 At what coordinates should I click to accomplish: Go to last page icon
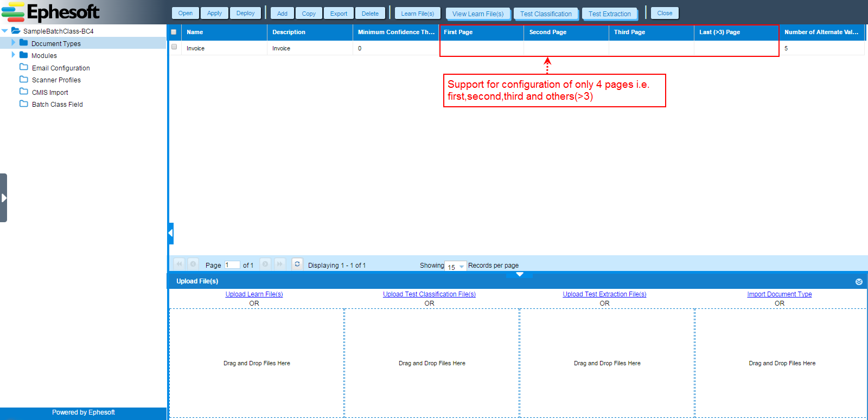pyautogui.click(x=279, y=264)
